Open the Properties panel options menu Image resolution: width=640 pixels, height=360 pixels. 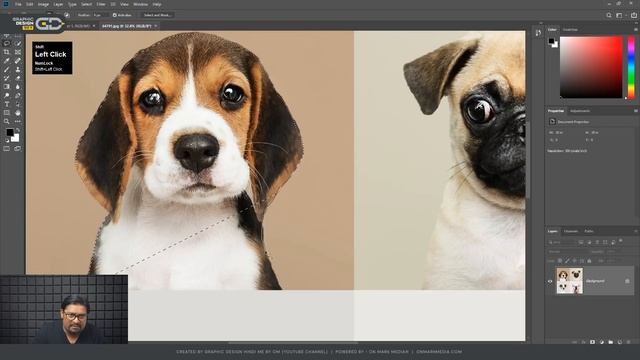pos(636,111)
